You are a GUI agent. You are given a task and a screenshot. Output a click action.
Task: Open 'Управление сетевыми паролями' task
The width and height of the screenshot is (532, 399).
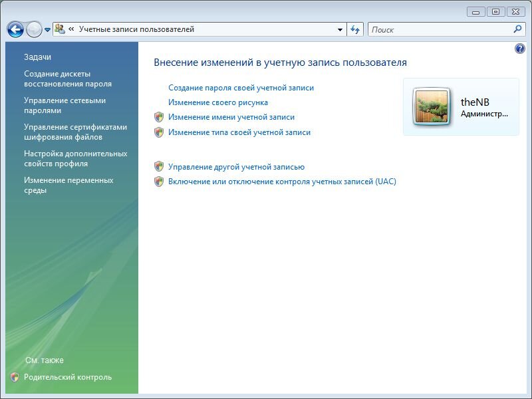pyautogui.click(x=65, y=106)
